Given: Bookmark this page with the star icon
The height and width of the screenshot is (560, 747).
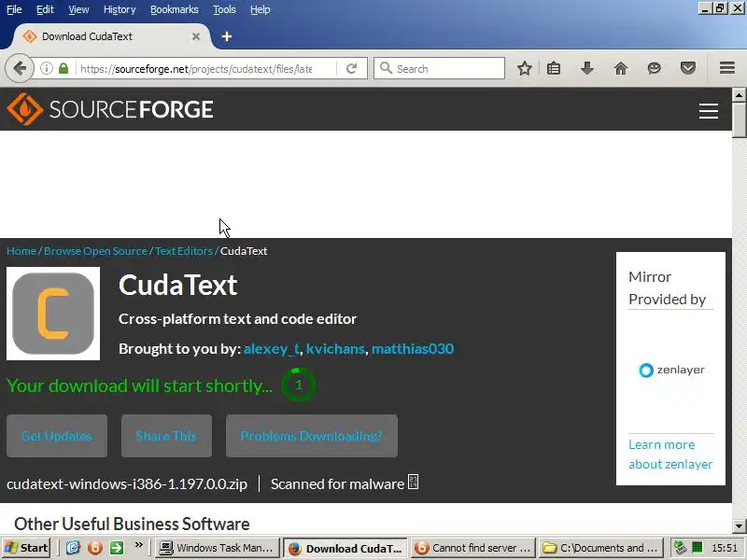Looking at the screenshot, I should (525, 68).
